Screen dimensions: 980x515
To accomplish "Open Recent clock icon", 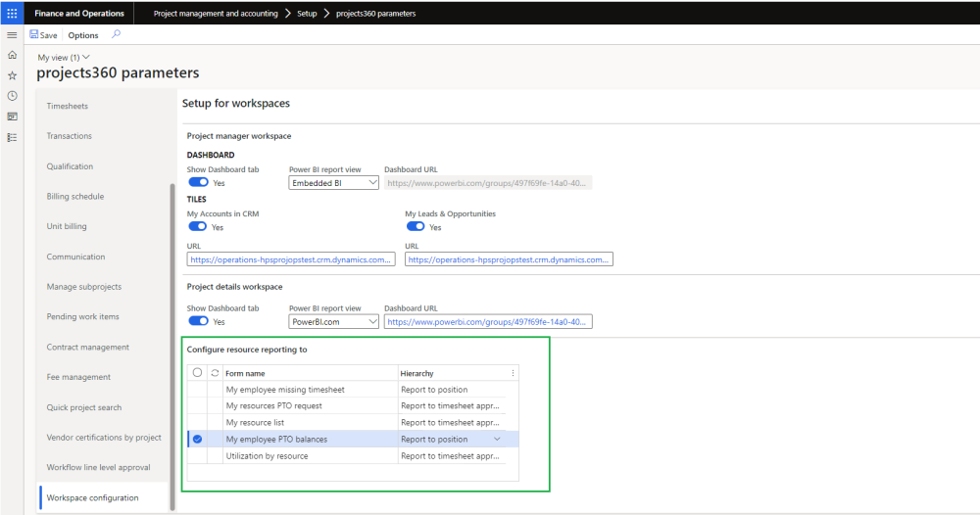I will [x=12, y=96].
